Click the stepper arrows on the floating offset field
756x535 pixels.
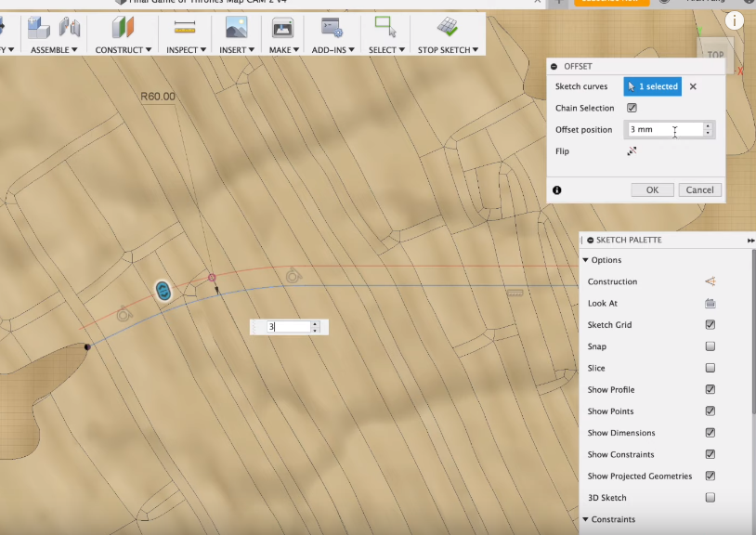(x=315, y=327)
